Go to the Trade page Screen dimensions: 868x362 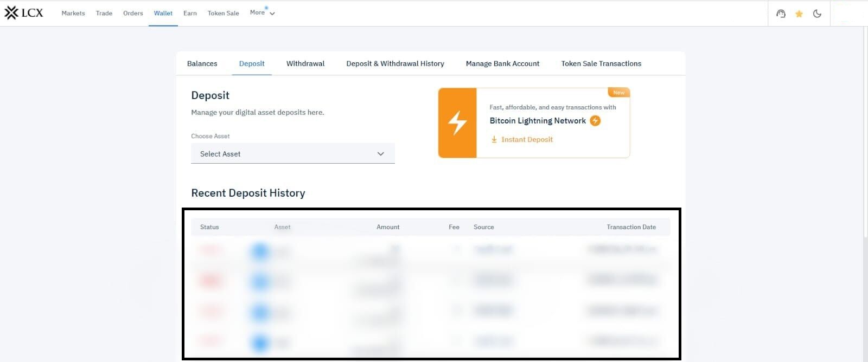point(104,13)
